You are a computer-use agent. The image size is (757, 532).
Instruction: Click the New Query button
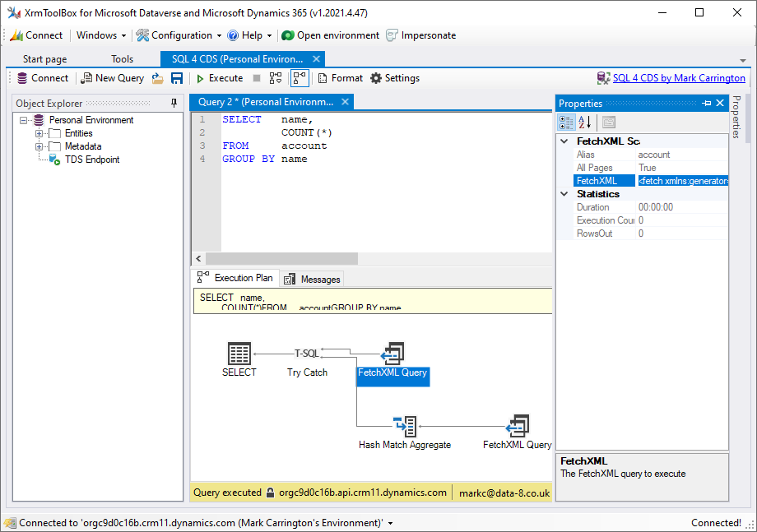(x=113, y=78)
